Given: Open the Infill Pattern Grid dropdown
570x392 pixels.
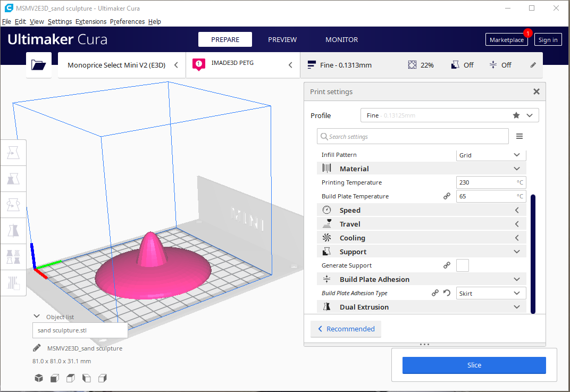Looking at the screenshot, I should (x=491, y=155).
